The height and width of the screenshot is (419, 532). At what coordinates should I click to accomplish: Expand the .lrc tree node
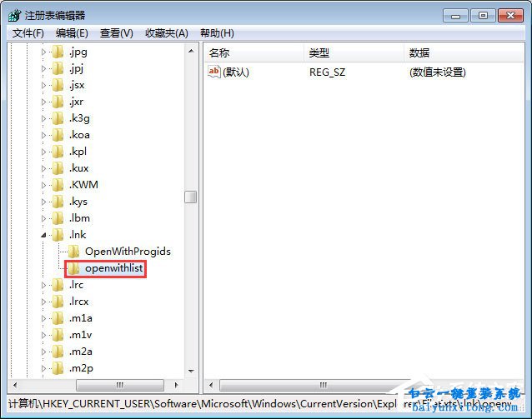coord(43,285)
